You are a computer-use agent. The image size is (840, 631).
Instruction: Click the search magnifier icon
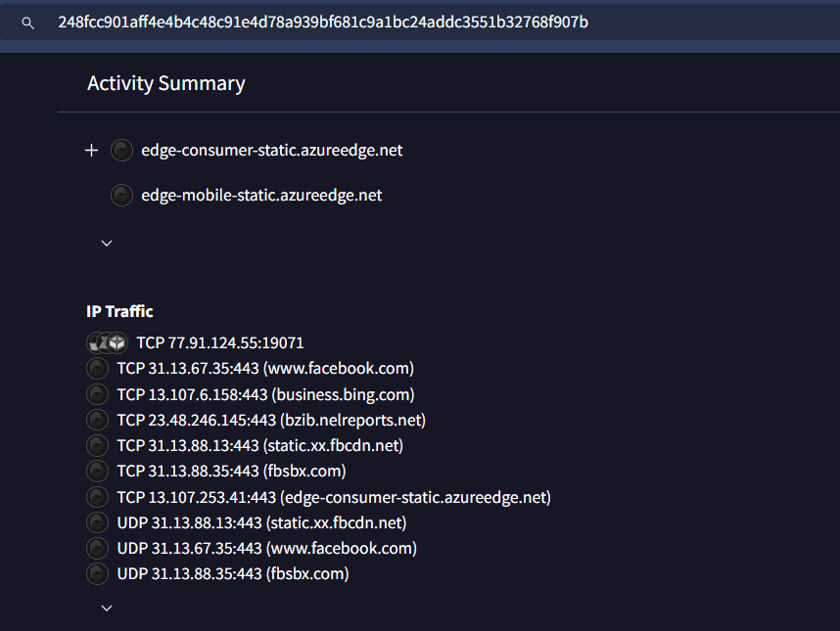coord(27,23)
